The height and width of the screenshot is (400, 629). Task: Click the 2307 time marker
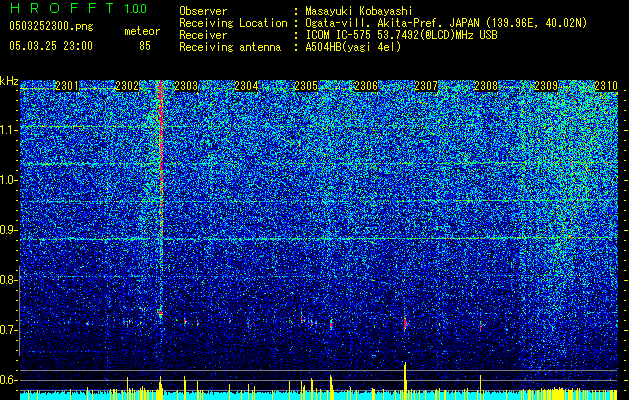click(426, 86)
